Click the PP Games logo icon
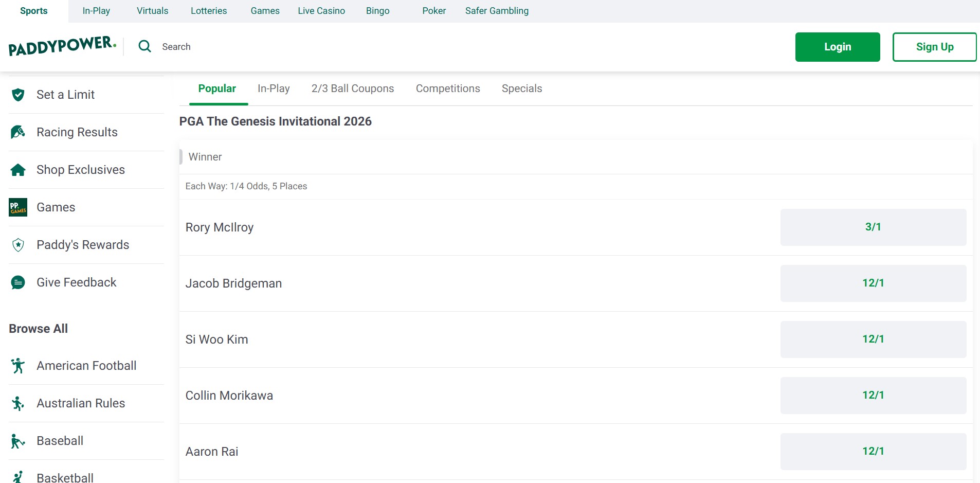This screenshot has height=483, width=980. [18, 207]
